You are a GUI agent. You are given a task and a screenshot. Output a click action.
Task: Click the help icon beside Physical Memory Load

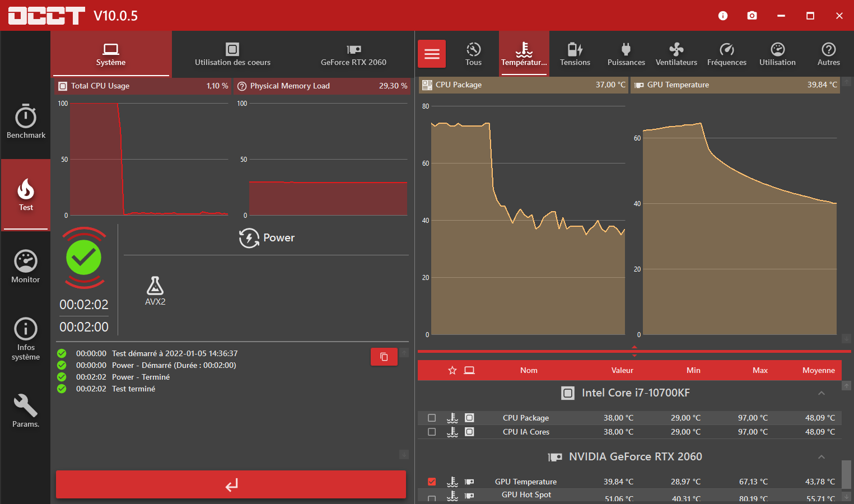click(x=242, y=86)
